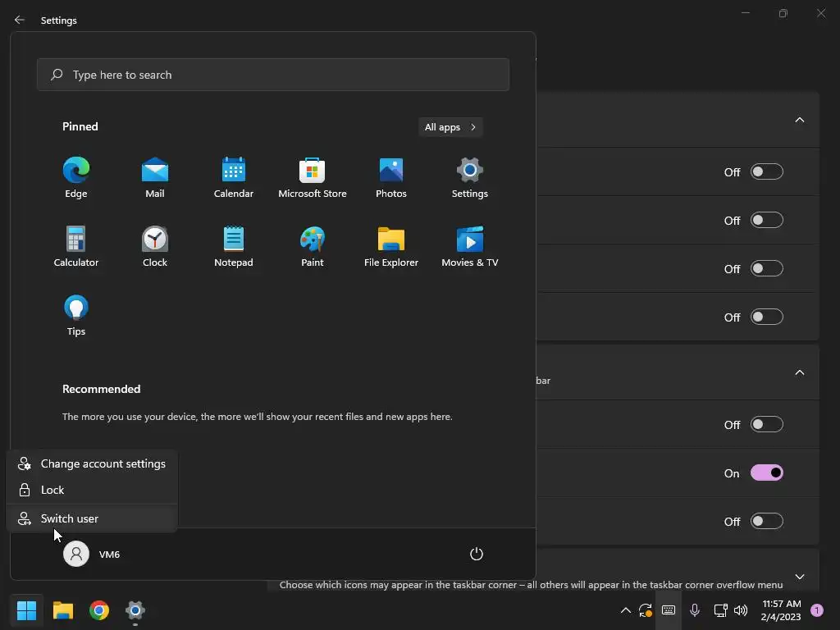The image size is (840, 630).
Task: Turn on the second Off toggle in Settings
Action: pyautogui.click(x=767, y=220)
